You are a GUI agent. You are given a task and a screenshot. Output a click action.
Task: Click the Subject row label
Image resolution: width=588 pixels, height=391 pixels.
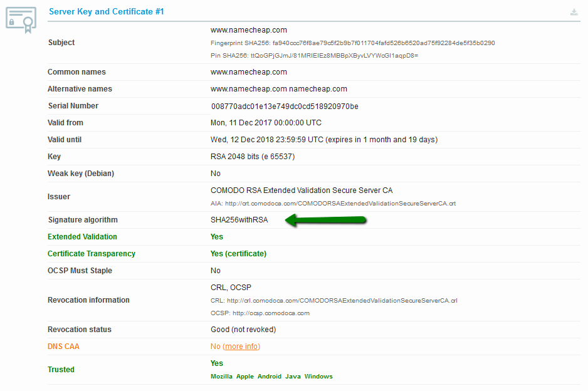pos(61,43)
